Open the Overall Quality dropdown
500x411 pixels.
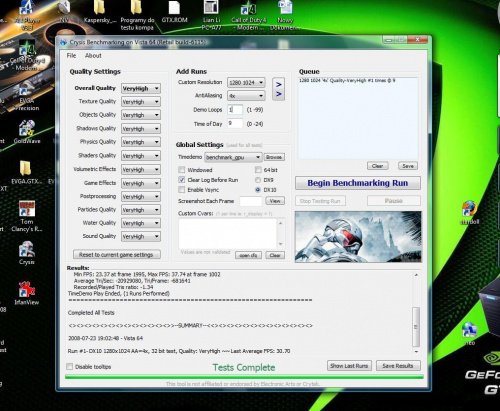point(141,88)
